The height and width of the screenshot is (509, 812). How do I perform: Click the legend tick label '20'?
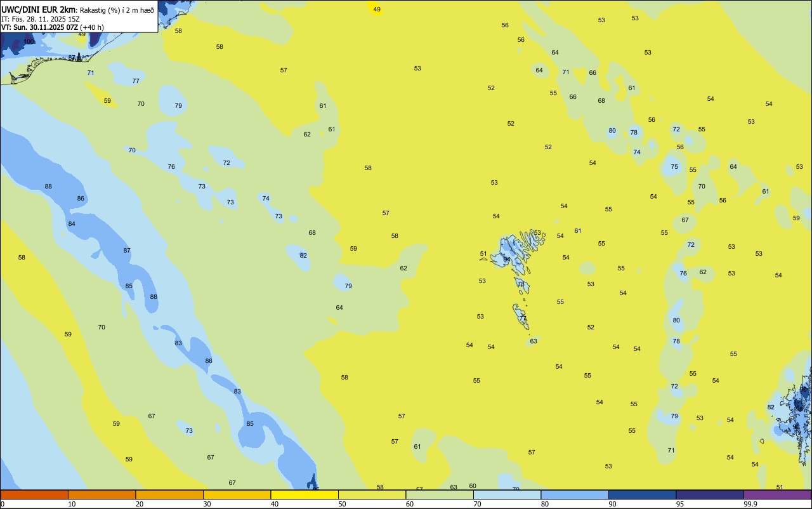tap(140, 504)
